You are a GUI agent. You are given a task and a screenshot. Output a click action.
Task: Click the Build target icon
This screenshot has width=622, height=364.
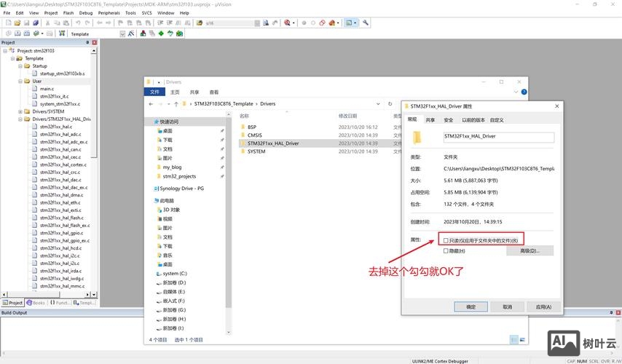pos(17,33)
